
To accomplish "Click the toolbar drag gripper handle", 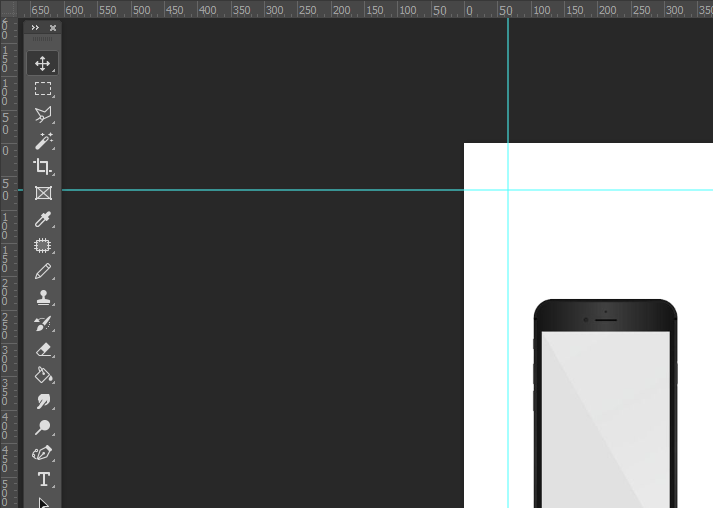I will click(42, 39).
